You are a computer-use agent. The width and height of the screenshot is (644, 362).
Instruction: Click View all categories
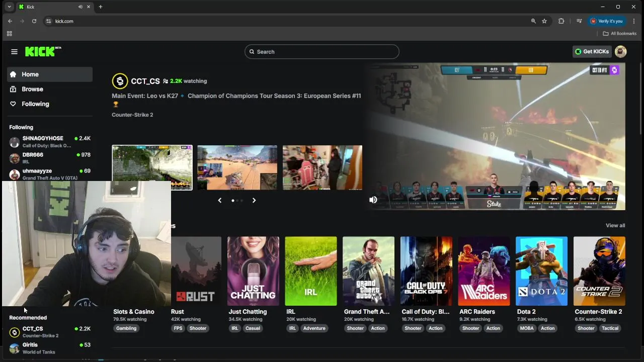615,225
